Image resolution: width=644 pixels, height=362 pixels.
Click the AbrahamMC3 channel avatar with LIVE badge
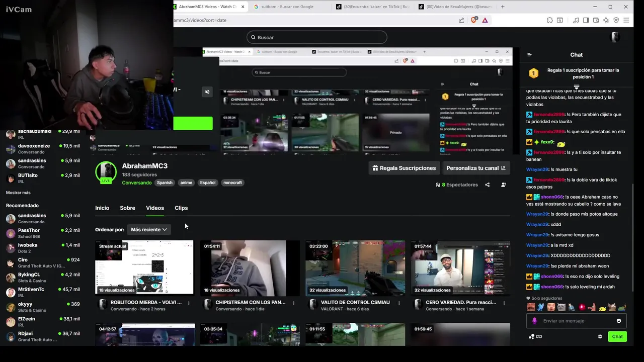coord(106,172)
